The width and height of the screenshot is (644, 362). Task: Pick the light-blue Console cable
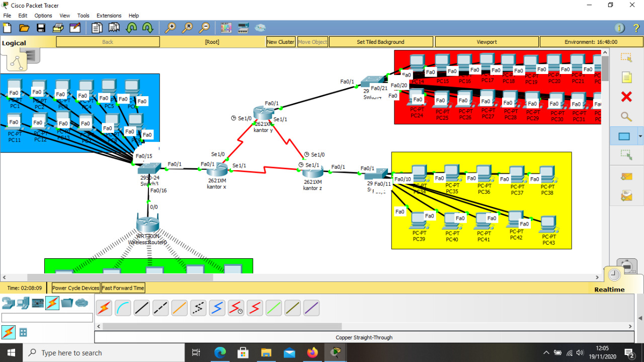[123, 308]
